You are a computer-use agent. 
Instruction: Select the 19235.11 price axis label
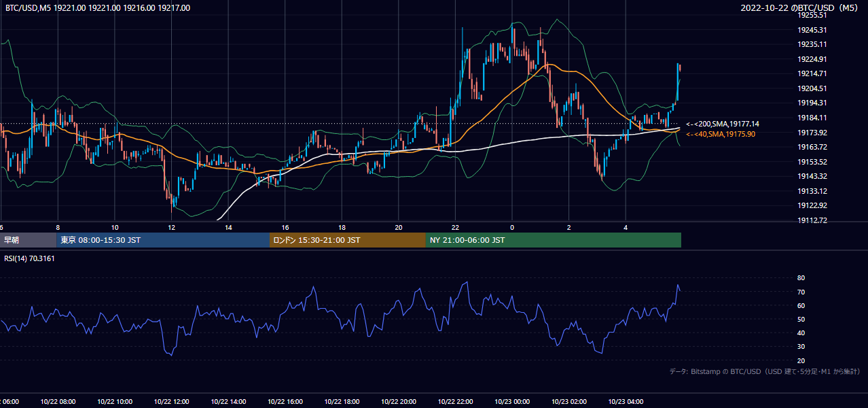click(x=812, y=44)
